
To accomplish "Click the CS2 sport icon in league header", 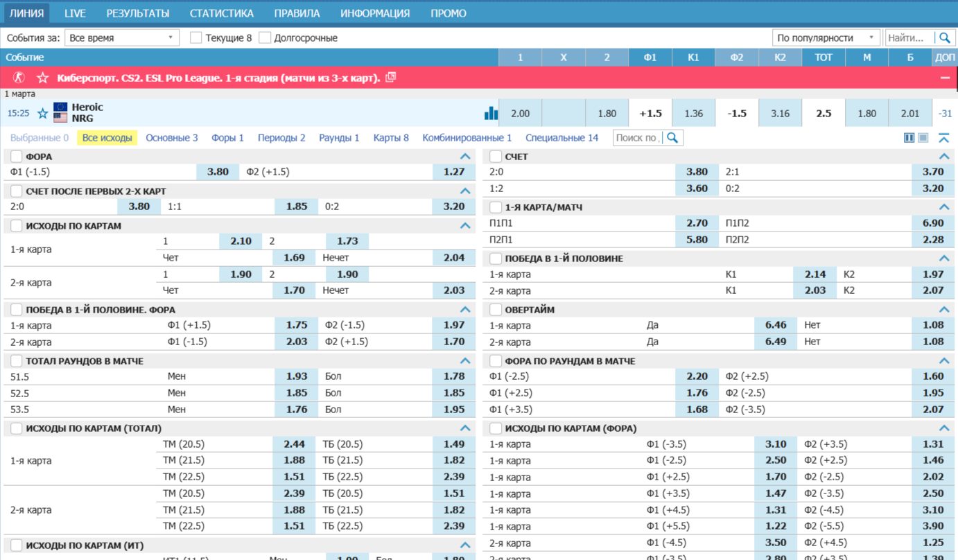I will click(19, 78).
